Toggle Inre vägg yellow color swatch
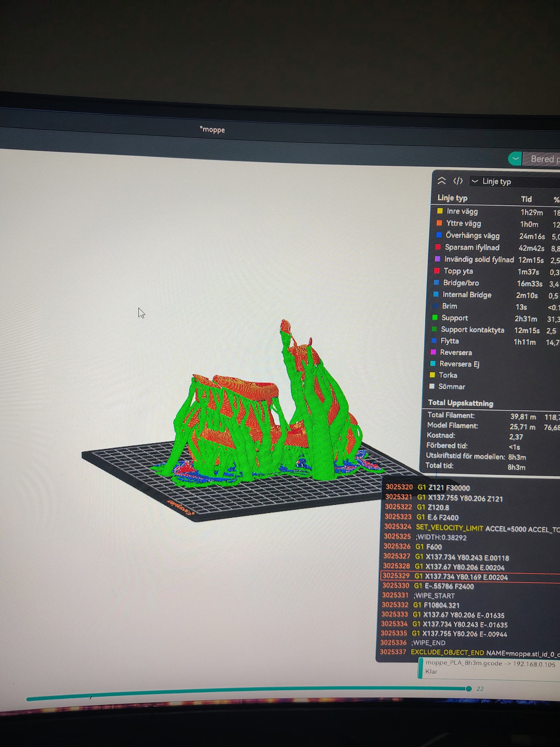Image resolution: width=560 pixels, height=747 pixels. (440, 211)
